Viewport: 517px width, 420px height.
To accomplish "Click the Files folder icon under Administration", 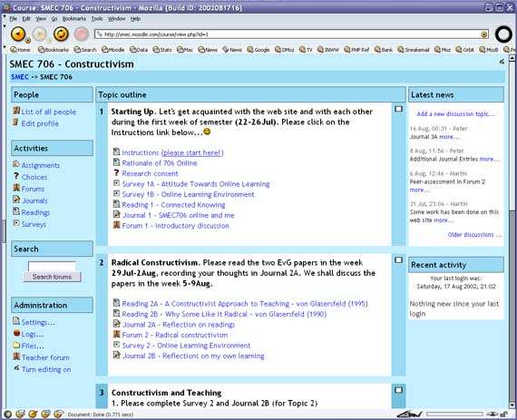I will [x=16, y=345].
